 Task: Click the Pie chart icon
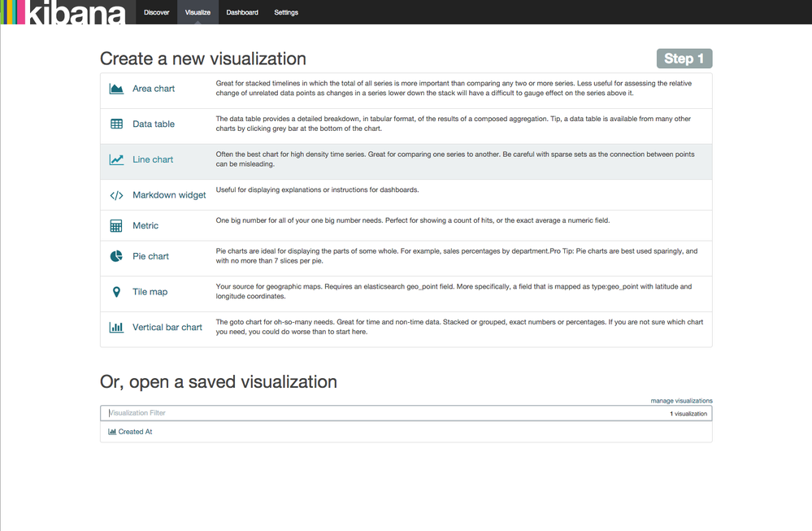[x=116, y=255]
